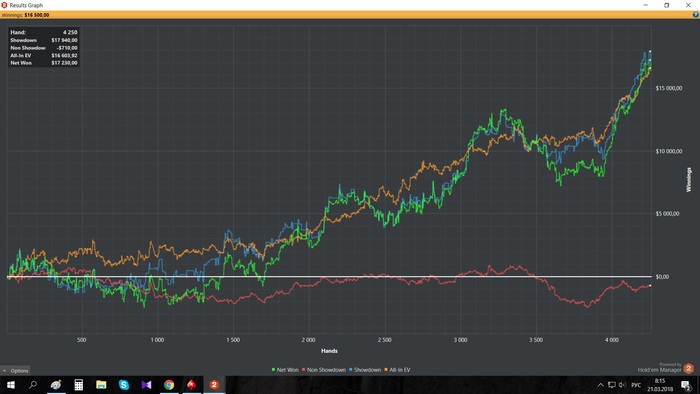
Task: Restore the Results Graph window size
Action: tap(667, 5)
